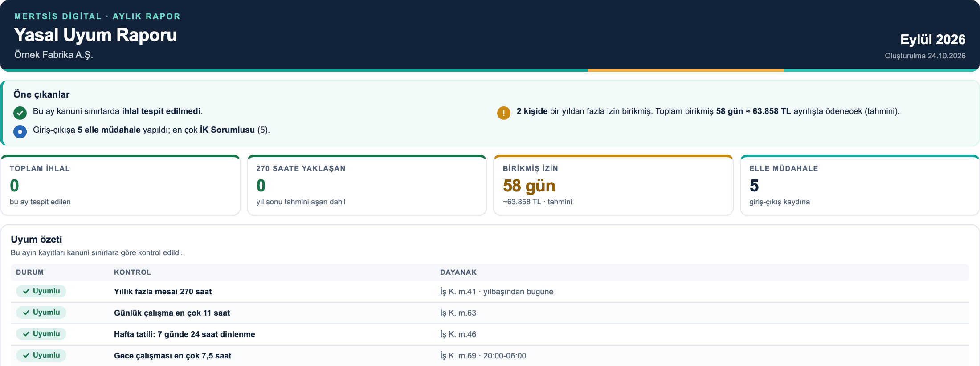
Task: Click the Uyumlu badge for weekly rest
Action: 41,334
